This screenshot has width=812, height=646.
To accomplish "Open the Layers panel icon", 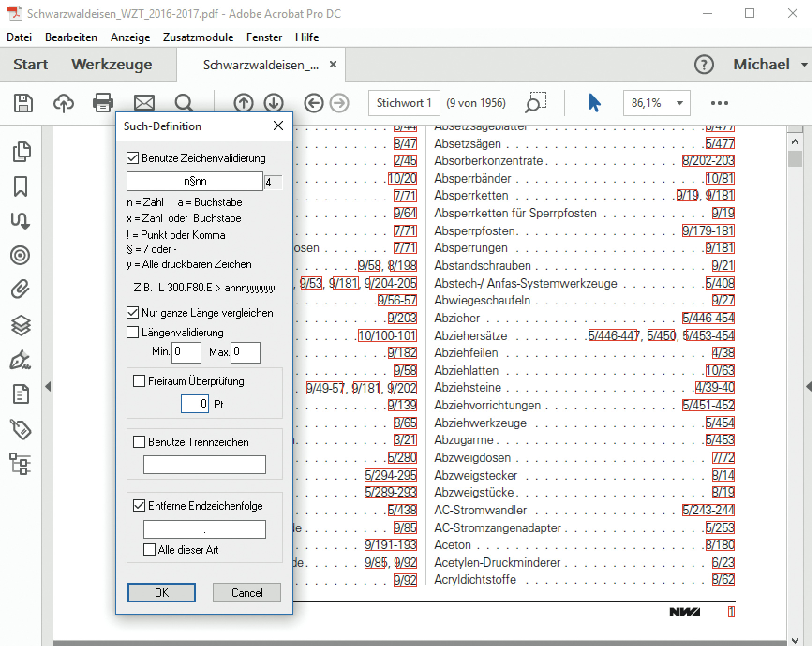I will click(21, 325).
